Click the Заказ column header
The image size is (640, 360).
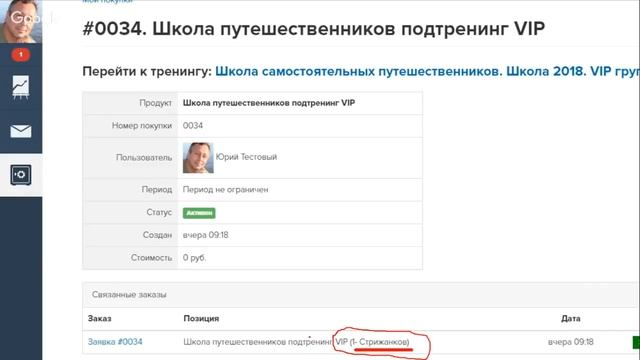coord(100,318)
